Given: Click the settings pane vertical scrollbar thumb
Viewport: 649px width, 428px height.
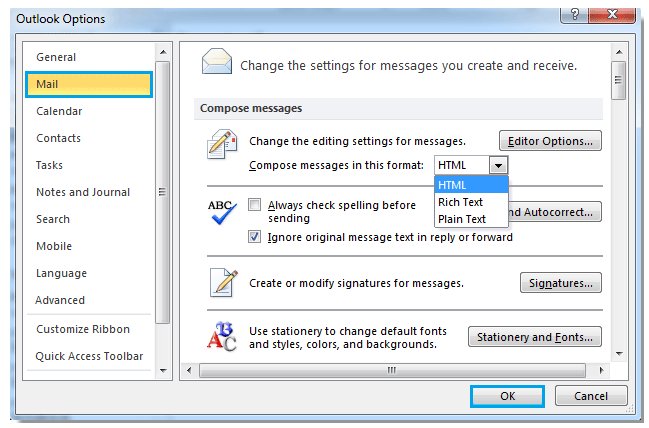Looking at the screenshot, I should pos(618,80).
